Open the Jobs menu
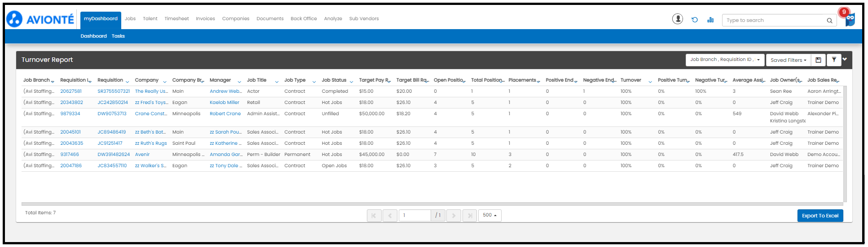 (x=130, y=19)
